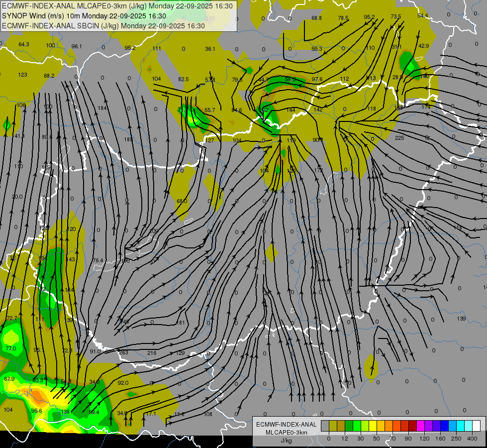The image size is (487, 448).
Task: Pick the dark green legend swatch
Action: 349,426
